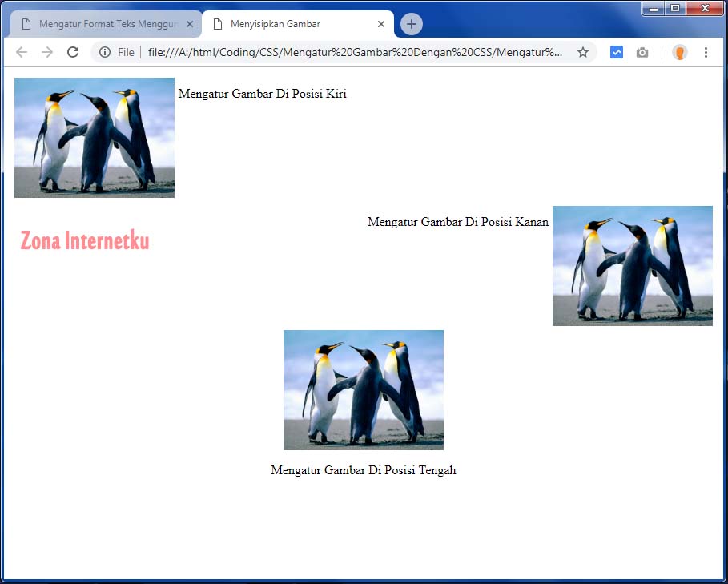Viewport: 728px width, 584px height.
Task: Close the Menyisipkan Gambar tab
Action: (x=381, y=24)
